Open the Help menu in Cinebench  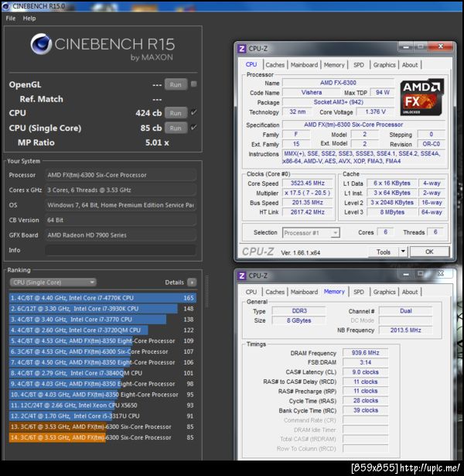(29, 19)
